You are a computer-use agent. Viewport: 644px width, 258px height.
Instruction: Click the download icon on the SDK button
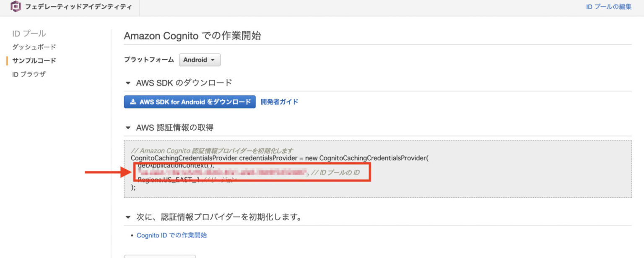(x=133, y=102)
